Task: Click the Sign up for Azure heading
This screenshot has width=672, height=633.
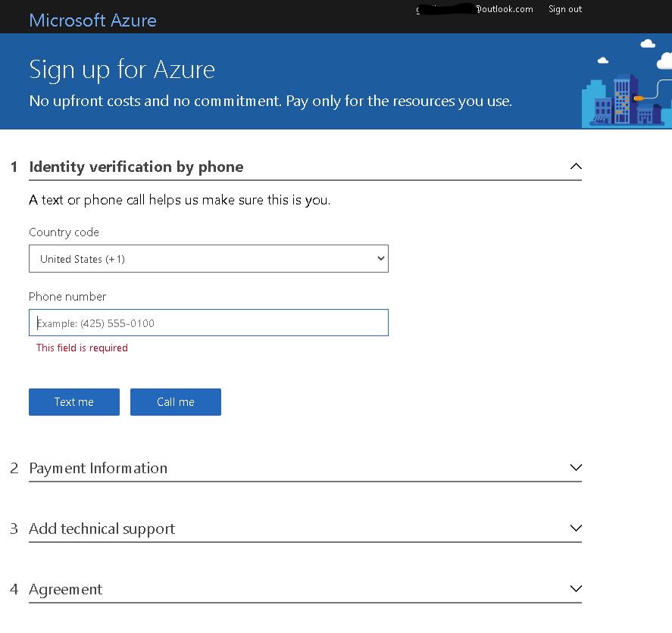Action: [x=122, y=70]
